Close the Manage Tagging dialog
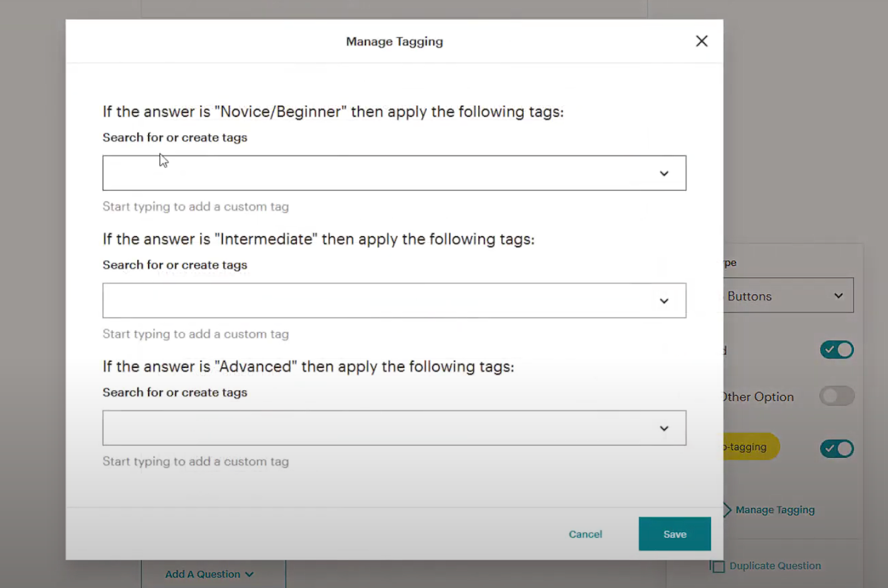Image resolution: width=888 pixels, height=588 pixels. pos(701,40)
